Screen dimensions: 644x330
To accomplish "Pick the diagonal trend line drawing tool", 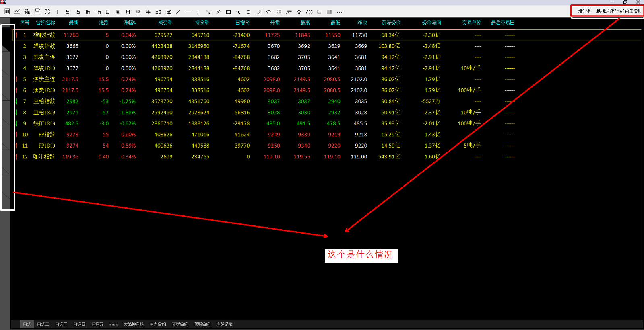I will point(178,12).
